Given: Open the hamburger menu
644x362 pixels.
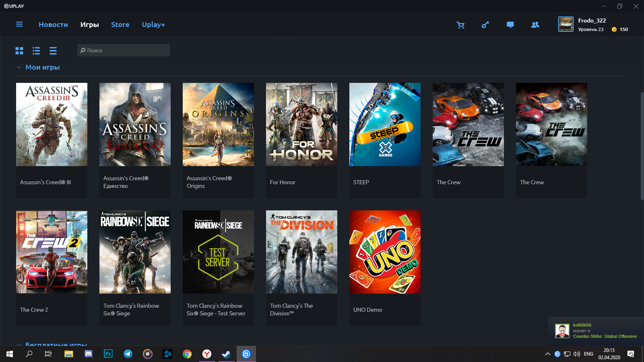Looking at the screenshot, I should click(19, 24).
